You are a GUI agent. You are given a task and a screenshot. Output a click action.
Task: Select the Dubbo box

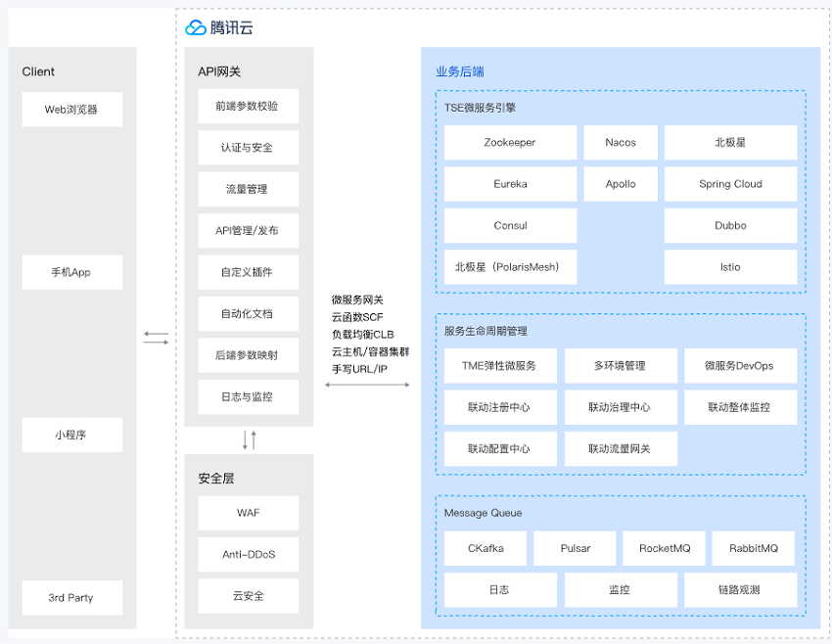730,225
